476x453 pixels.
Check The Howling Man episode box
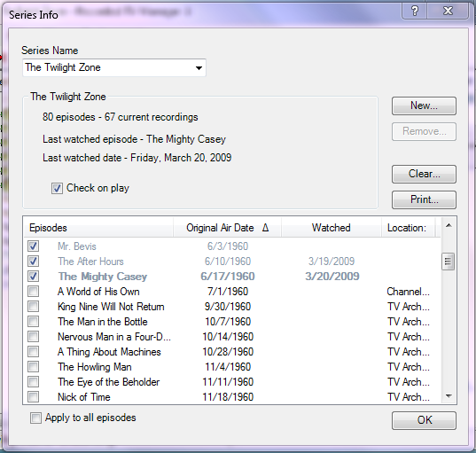tap(33, 367)
